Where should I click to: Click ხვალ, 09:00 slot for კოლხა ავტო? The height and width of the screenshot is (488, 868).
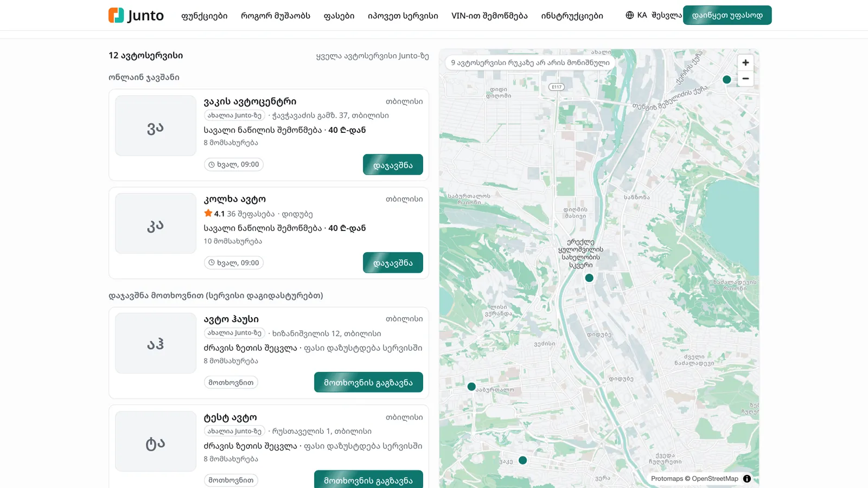coord(234,262)
